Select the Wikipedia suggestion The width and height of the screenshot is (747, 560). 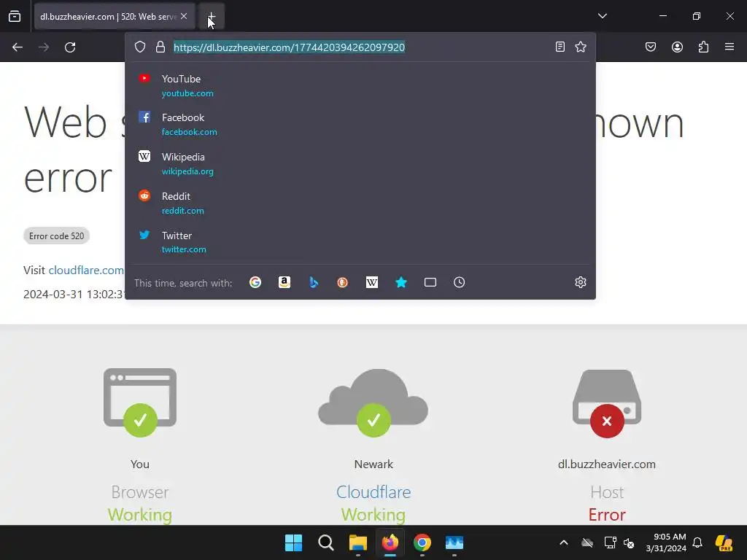point(360,164)
